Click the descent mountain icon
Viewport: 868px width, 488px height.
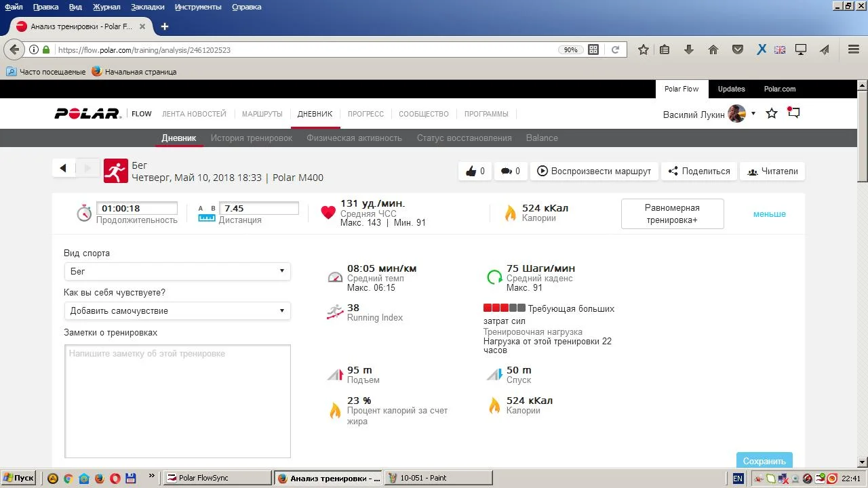point(494,374)
